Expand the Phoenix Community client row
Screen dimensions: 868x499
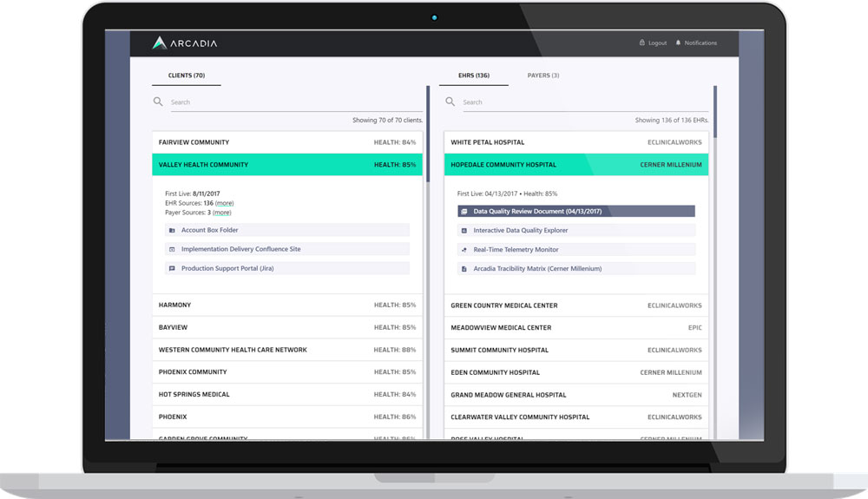pos(287,372)
